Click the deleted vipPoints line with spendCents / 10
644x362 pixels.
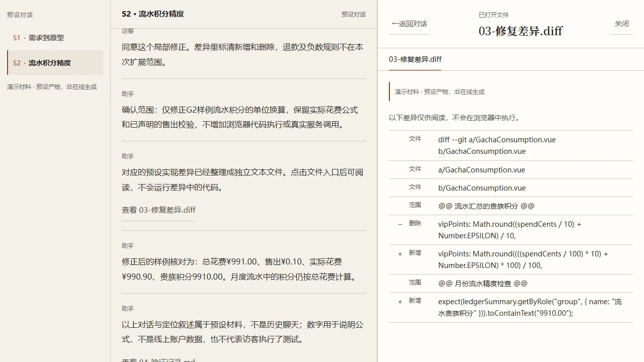click(511, 230)
